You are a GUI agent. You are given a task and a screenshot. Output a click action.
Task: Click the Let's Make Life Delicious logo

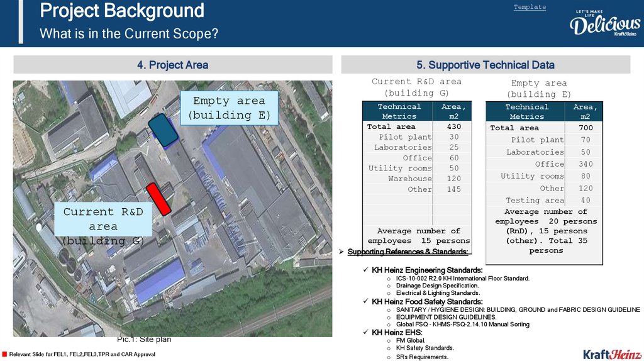point(604,23)
